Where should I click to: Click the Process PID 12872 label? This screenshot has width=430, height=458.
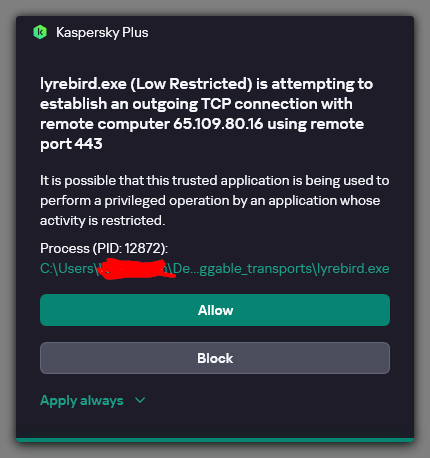pos(104,248)
